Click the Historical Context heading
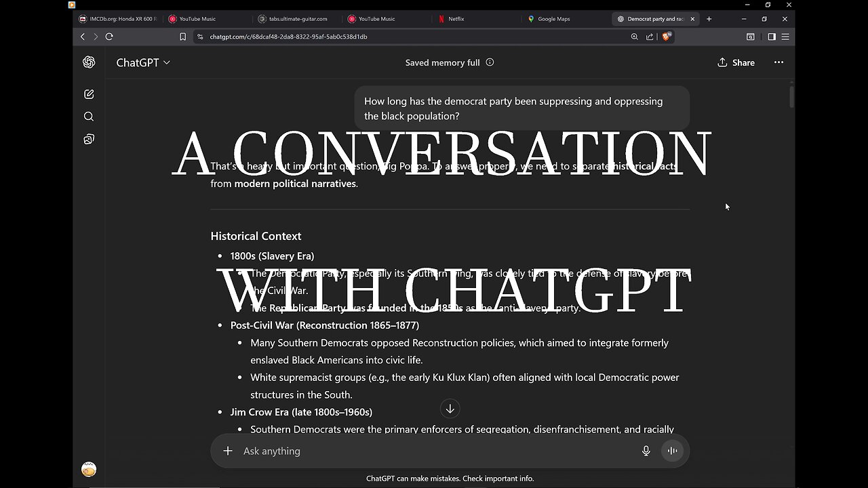868x488 pixels. tap(256, 236)
